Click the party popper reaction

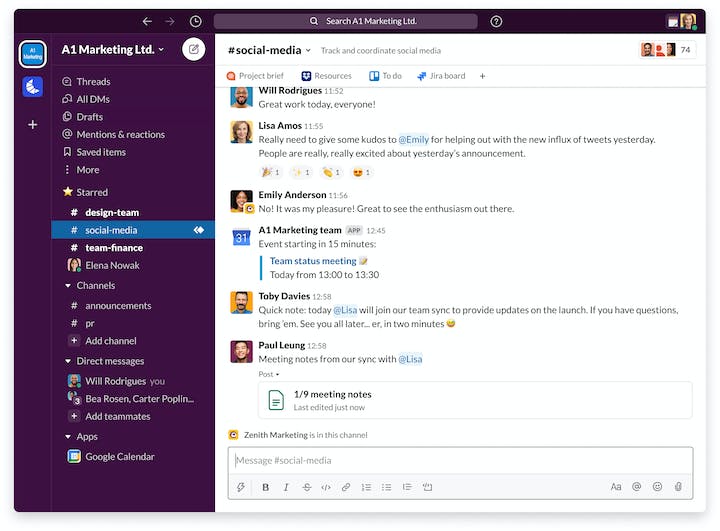pos(270,172)
